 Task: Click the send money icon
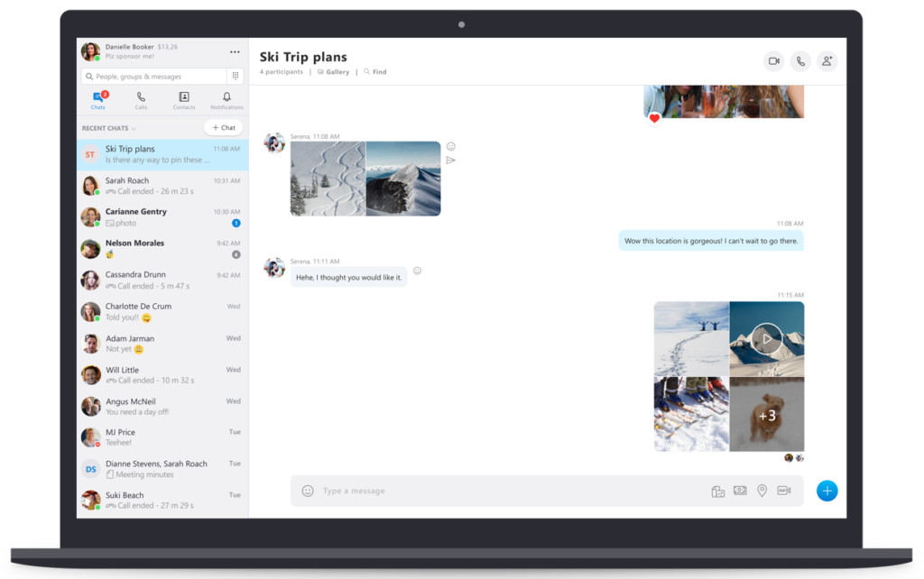pos(740,491)
